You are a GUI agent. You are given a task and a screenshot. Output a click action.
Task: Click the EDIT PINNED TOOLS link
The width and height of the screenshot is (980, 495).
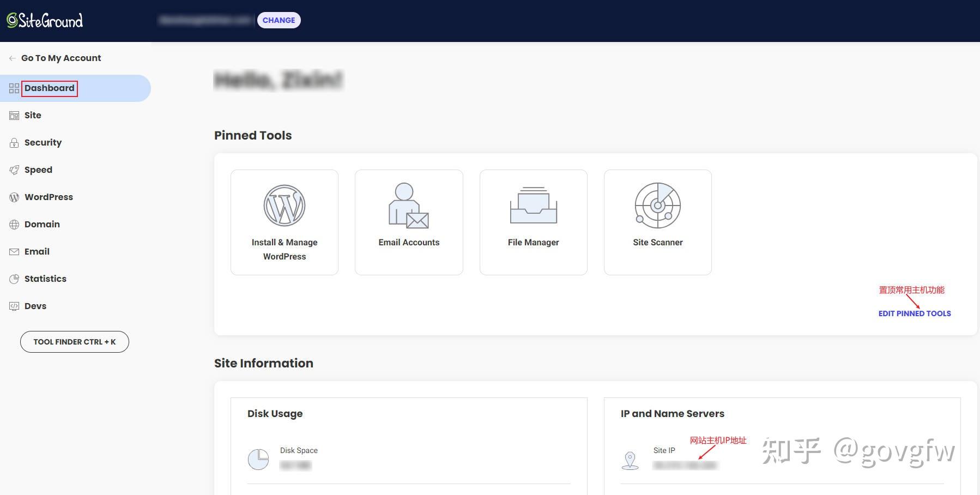[914, 313]
